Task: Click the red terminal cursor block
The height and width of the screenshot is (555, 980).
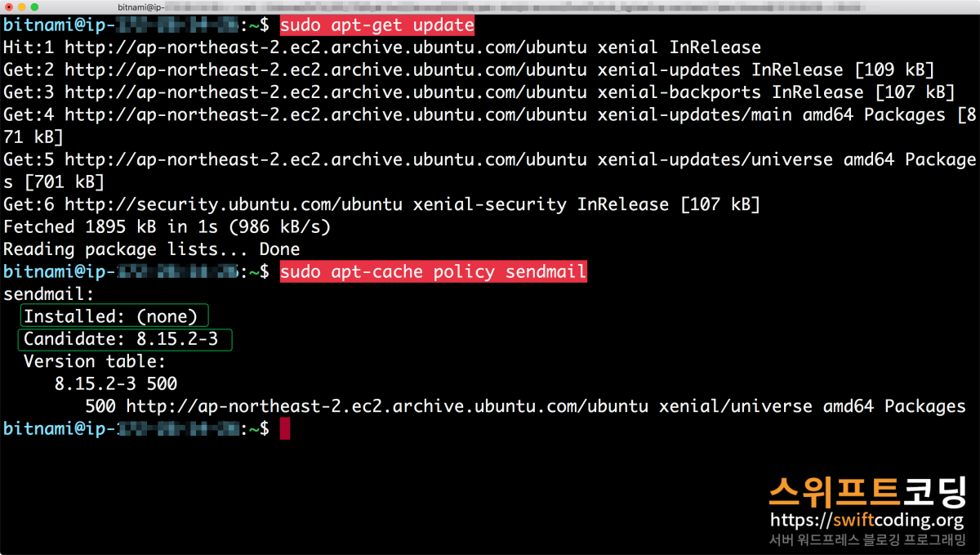Action: tap(284, 428)
